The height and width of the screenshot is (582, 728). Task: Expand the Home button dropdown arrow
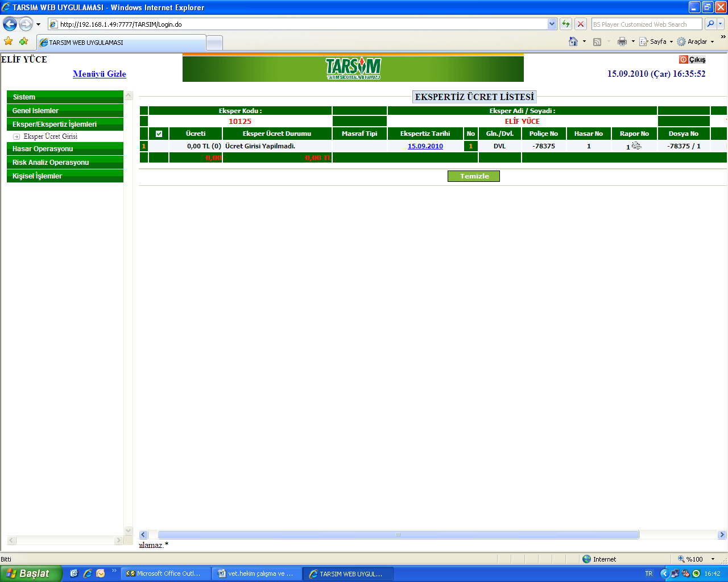coord(584,41)
